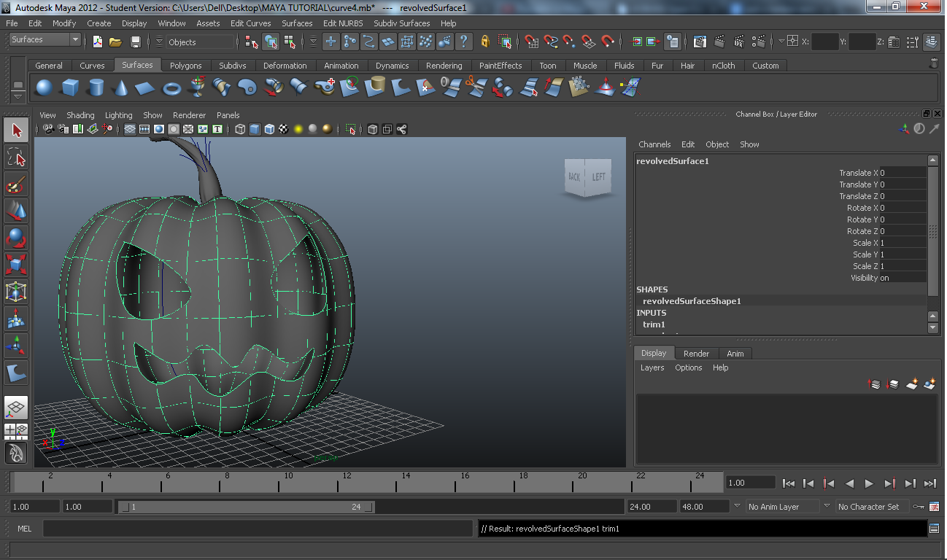The image size is (947, 560).
Task: Toggle textured display checker button
Action: (284, 129)
